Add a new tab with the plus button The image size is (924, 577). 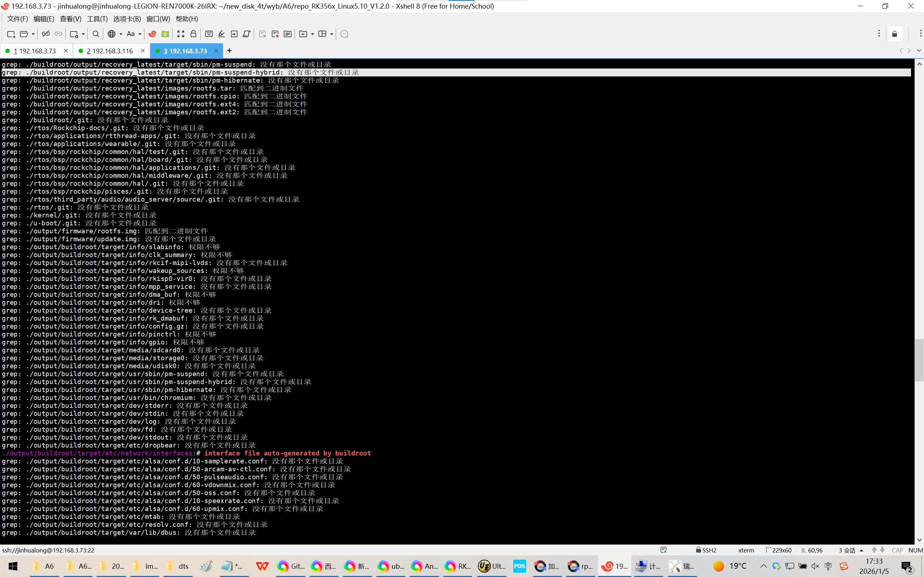229,51
